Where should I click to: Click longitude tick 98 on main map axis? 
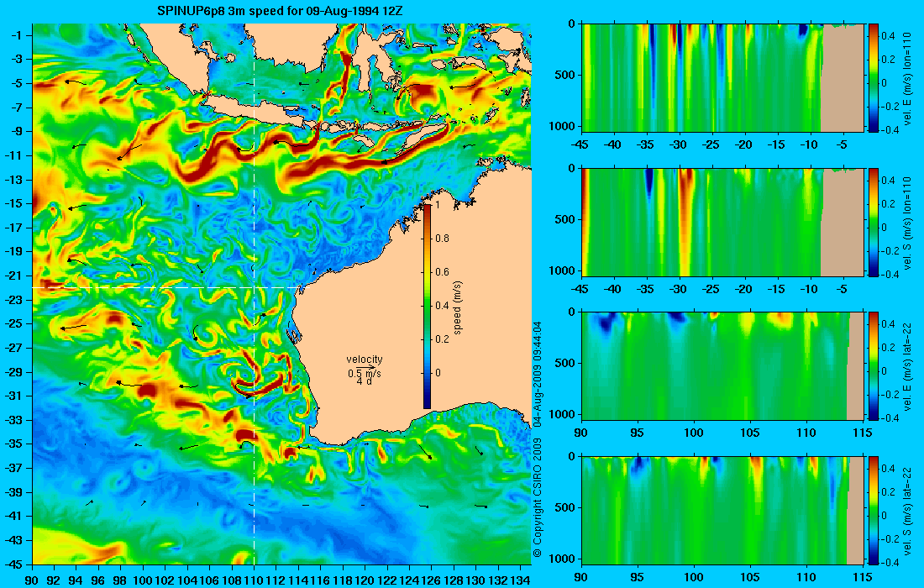coord(121,580)
